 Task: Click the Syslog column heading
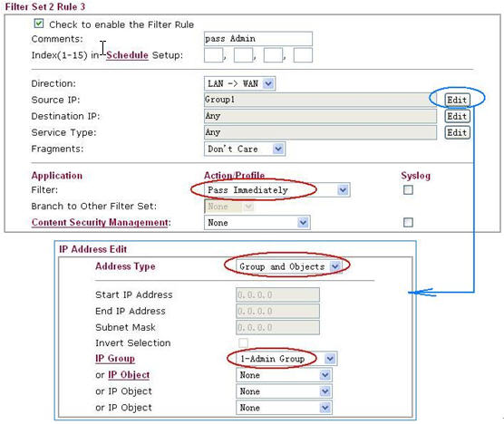click(x=415, y=176)
